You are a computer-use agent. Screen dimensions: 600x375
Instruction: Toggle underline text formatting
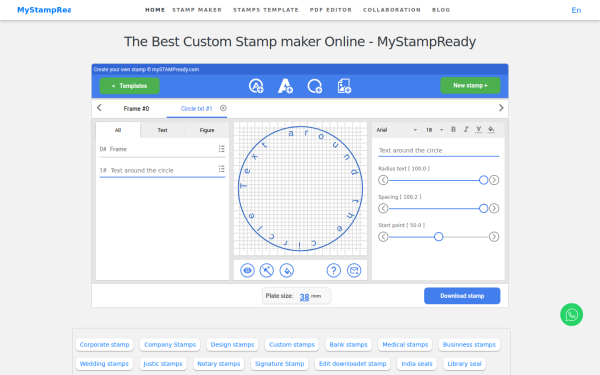coord(478,129)
